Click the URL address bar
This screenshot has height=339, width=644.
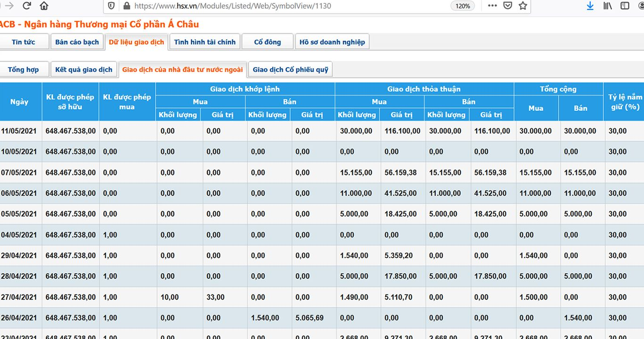click(x=283, y=6)
